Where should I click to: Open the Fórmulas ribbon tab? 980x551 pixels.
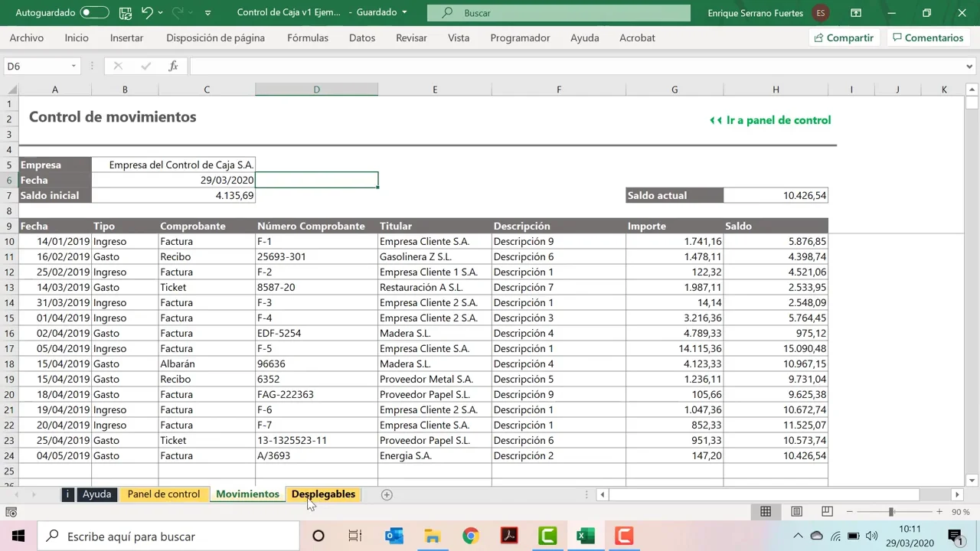308,37
